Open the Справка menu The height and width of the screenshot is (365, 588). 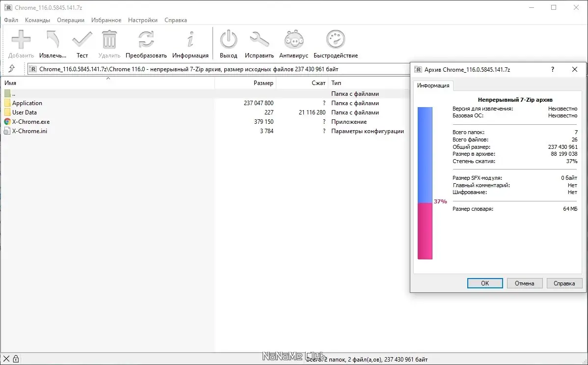pyautogui.click(x=176, y=20)
